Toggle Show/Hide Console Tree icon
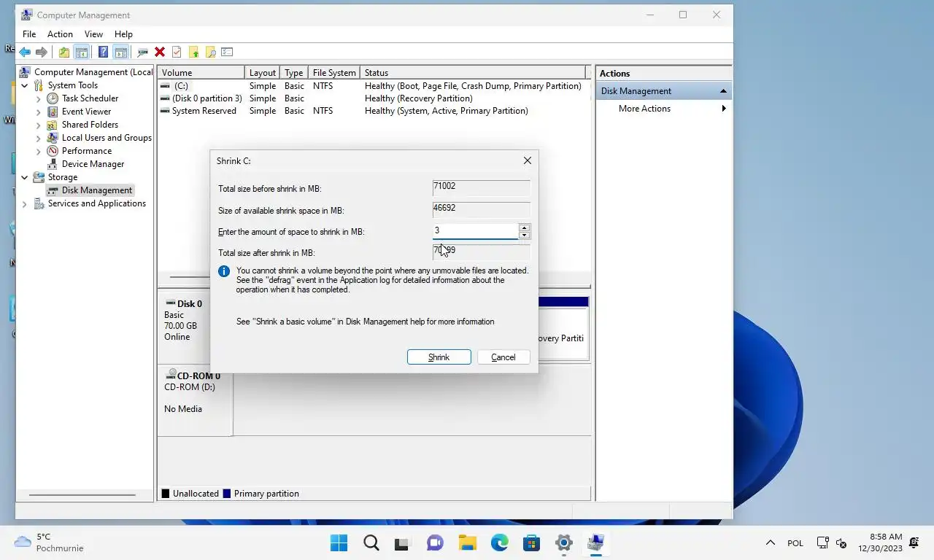The image size is (934, 560). [x=82, y=52]
